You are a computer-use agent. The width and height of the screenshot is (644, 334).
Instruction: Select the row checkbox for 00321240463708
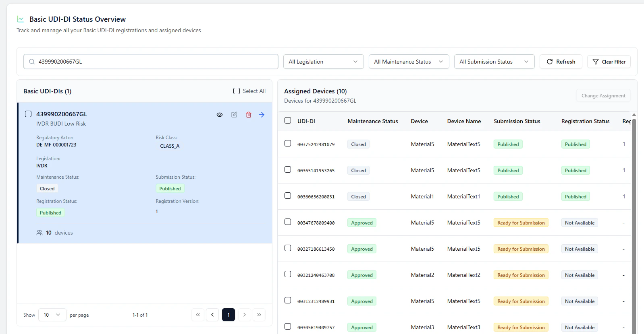point(288,274)
